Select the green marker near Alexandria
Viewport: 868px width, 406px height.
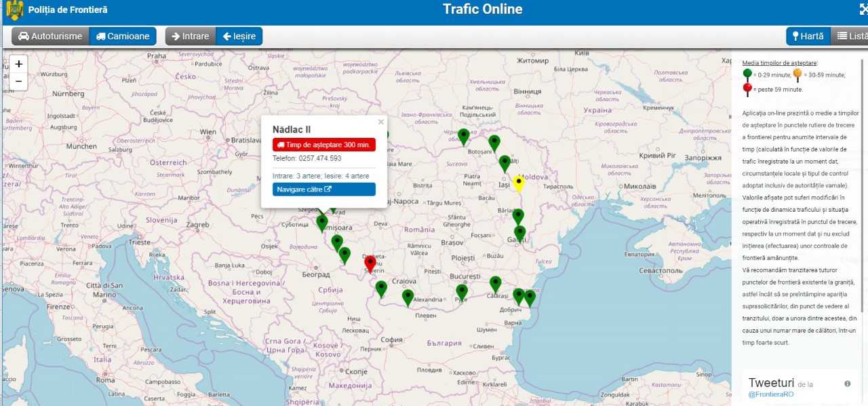coord(408,297)
